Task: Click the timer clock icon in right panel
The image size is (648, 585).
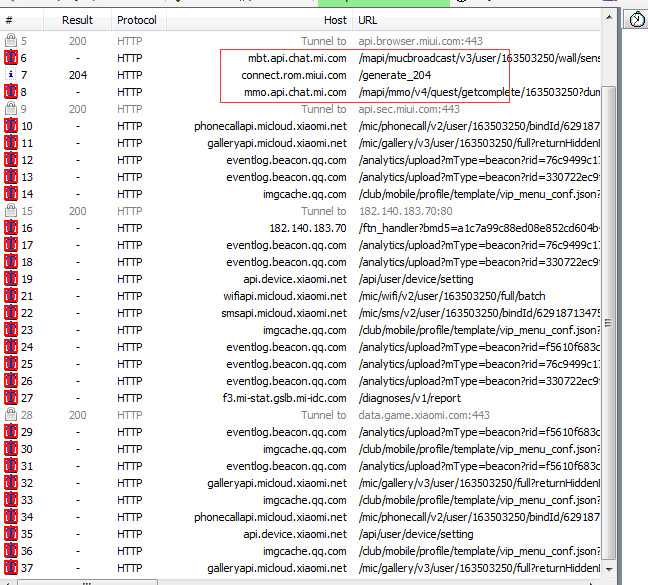Action: (637, 19)
